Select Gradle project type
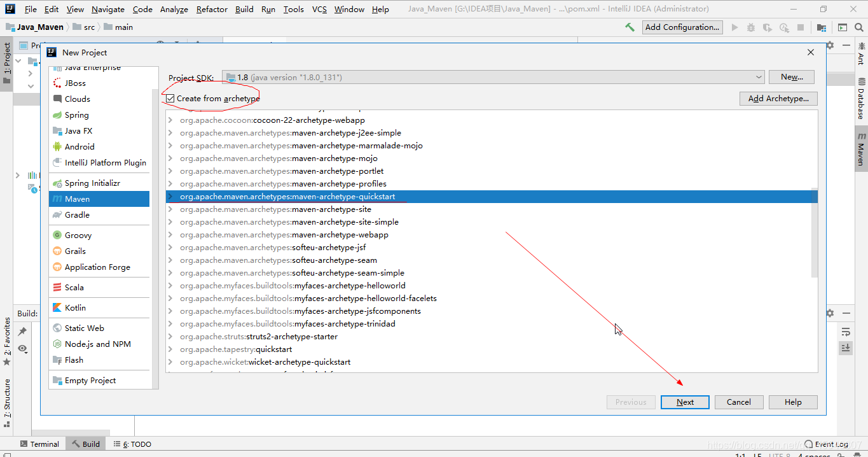The image size is (868, 457). tap(99, 214)
